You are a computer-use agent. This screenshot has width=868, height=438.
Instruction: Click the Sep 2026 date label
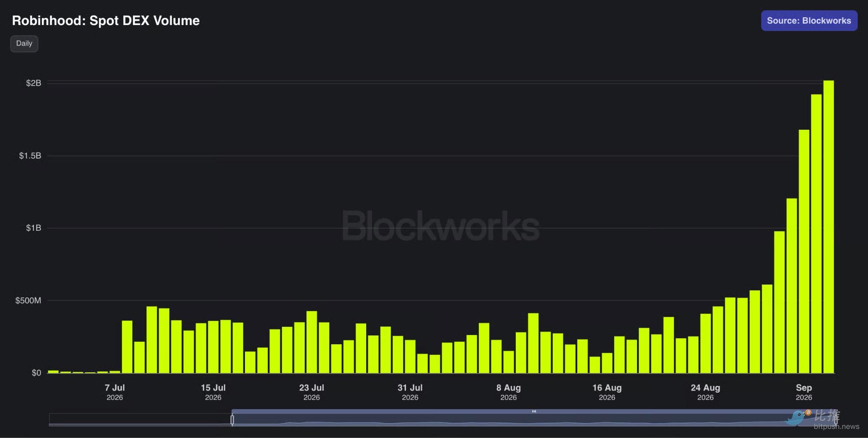click(x=804, y=392)
